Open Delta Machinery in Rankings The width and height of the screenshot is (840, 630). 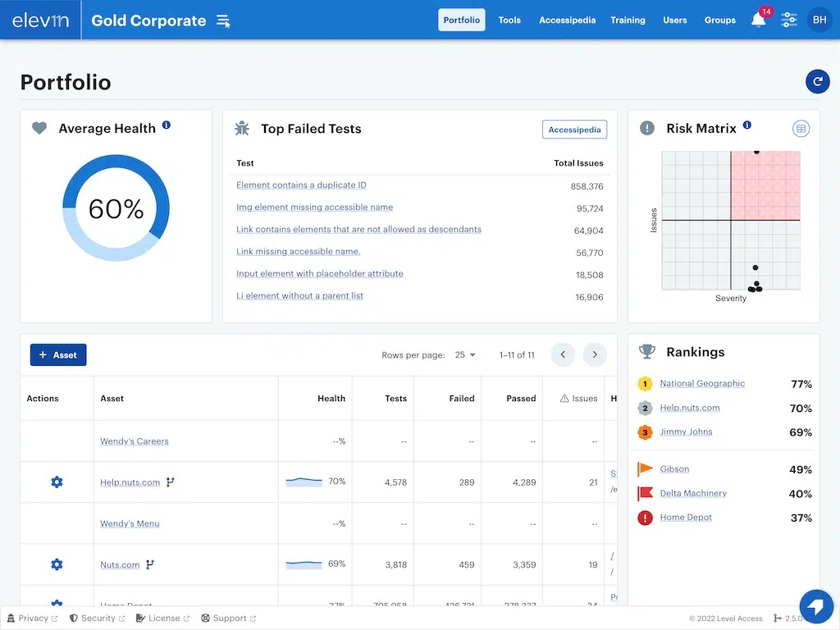click(x=693, y=493)
